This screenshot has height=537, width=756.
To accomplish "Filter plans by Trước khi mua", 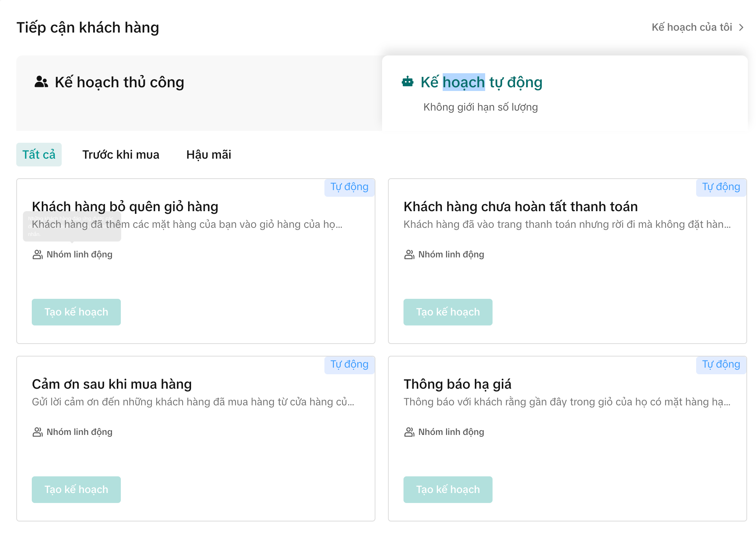I will point(121,155).
